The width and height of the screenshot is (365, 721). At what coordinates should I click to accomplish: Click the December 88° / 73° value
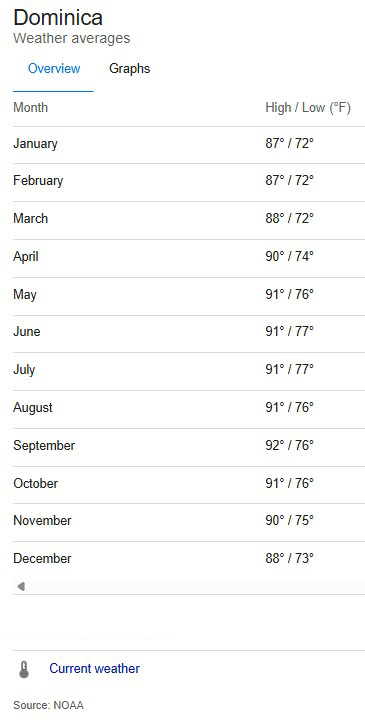(290, 559)
